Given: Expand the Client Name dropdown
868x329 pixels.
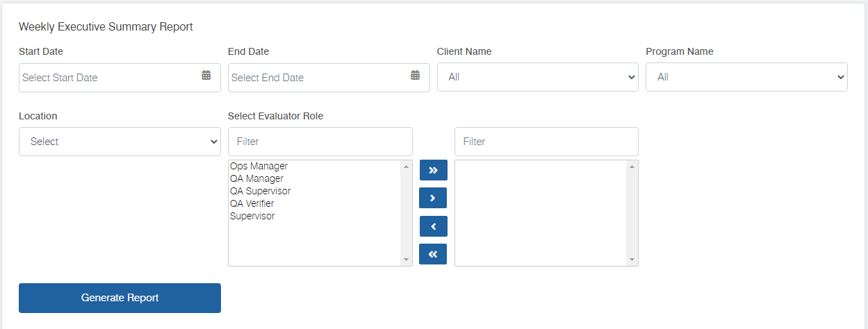Looking at the screenshot, I should [538, 77].
